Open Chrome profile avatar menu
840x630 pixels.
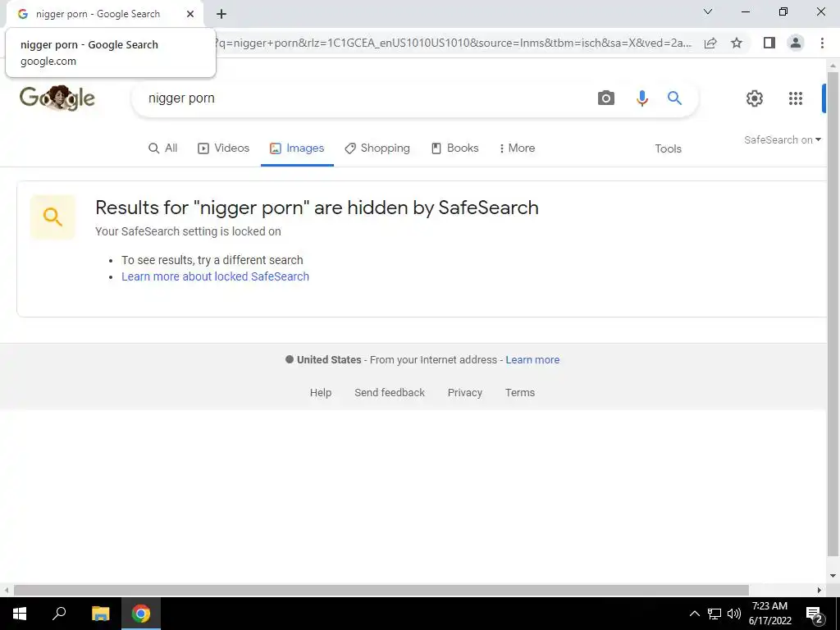point(796,43)
